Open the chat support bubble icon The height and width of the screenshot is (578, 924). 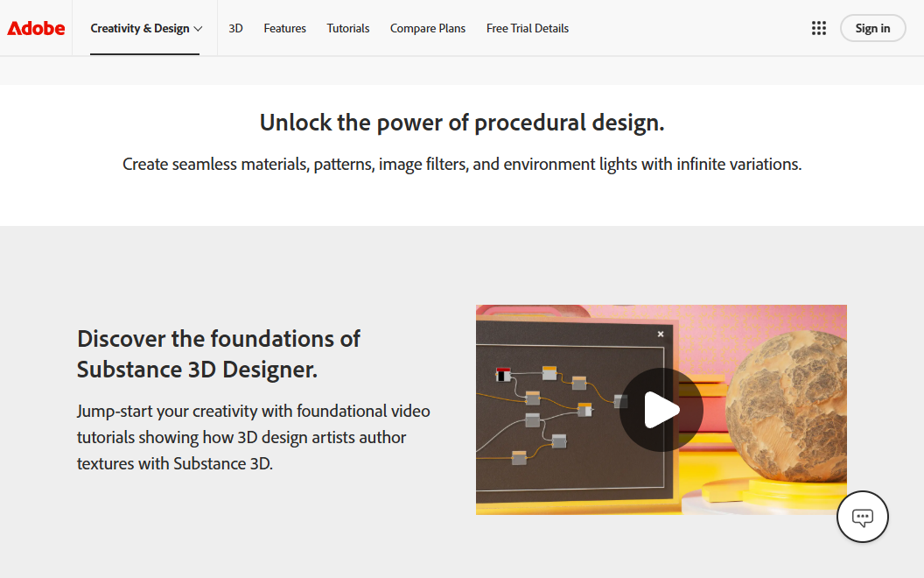(x=863, y=517)
